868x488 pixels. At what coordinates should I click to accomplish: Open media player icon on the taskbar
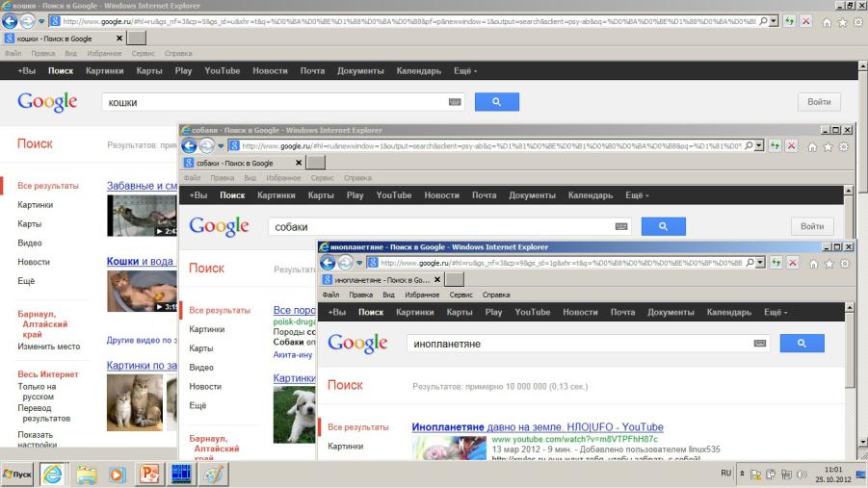coord(117,475)
